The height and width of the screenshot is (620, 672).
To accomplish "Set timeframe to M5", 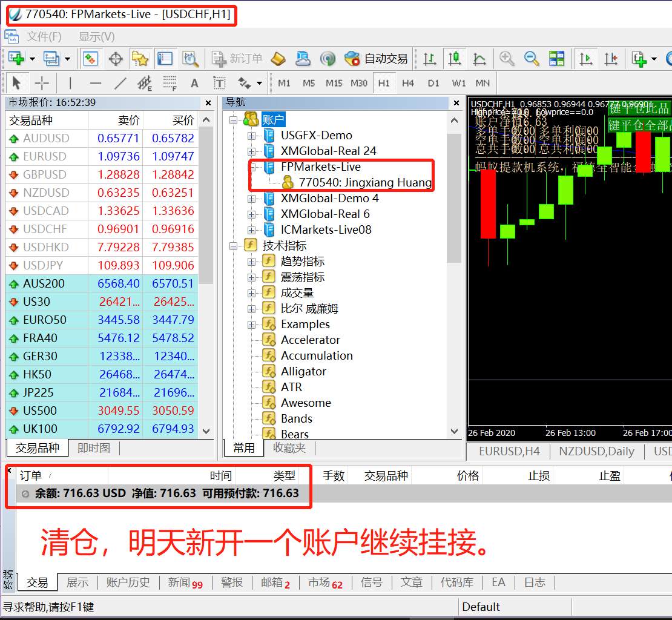I will (x=309, y=83).
